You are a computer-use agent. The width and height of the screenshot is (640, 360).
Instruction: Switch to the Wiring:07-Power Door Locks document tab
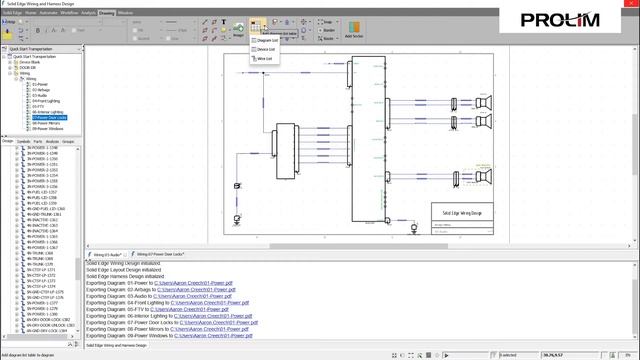(159, 254)
